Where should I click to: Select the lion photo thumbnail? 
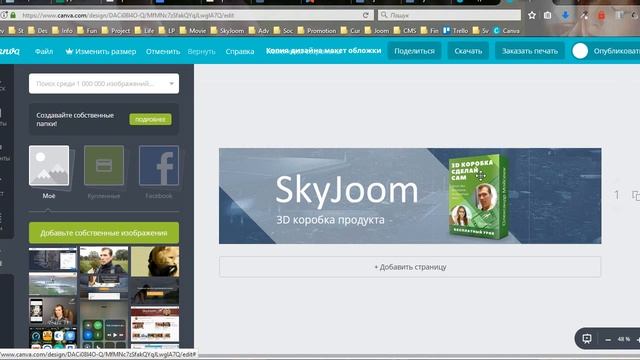coord(155,261)
